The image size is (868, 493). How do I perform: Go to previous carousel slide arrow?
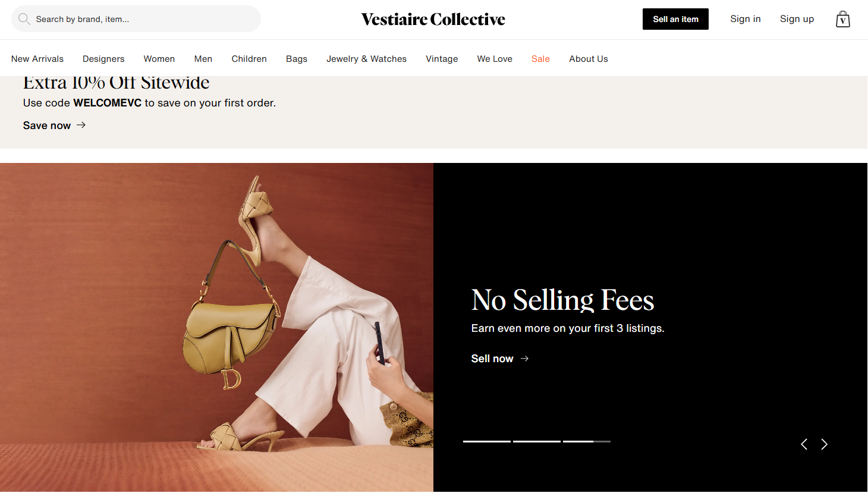[804, 444]
